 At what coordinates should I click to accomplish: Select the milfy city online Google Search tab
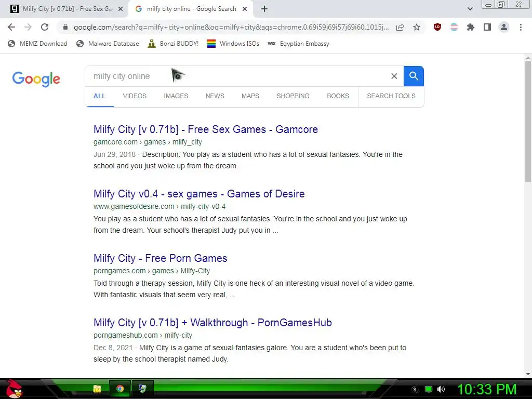[191, 9]
